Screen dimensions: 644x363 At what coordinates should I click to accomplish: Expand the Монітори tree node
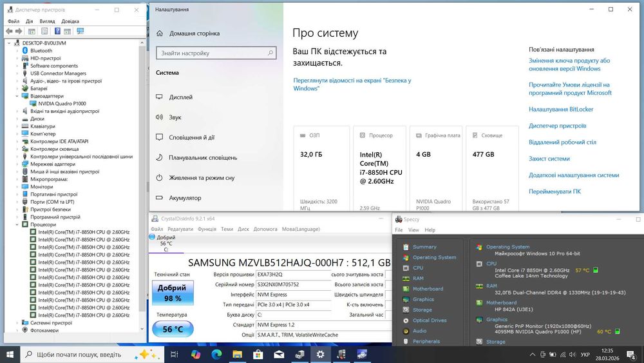point(17,186)
